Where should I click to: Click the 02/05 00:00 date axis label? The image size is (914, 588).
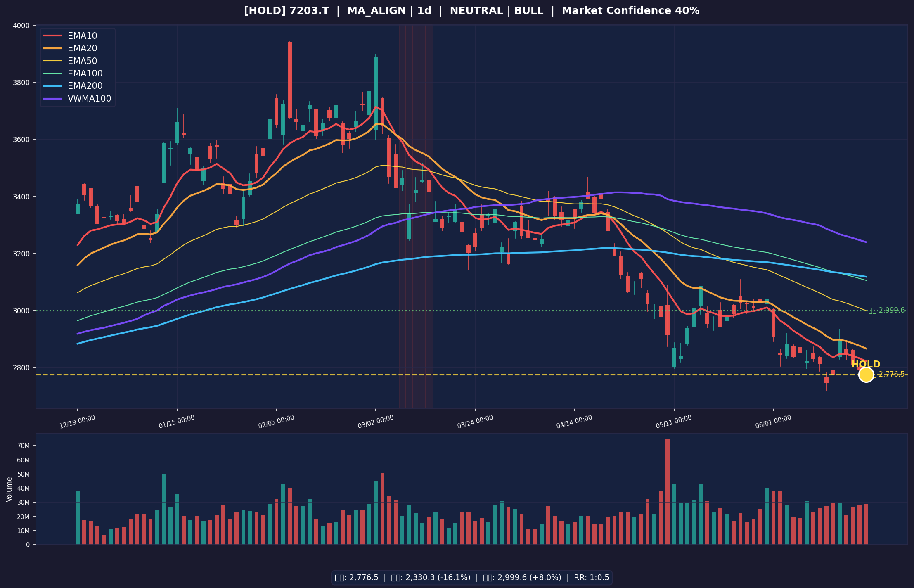[x=276, y=422]
